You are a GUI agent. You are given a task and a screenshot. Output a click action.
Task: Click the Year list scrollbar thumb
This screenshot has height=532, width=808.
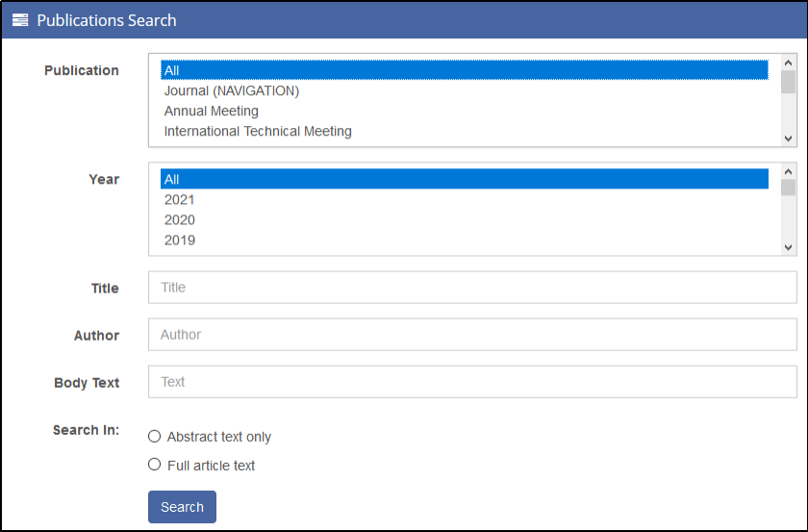(x=788, y=188)
